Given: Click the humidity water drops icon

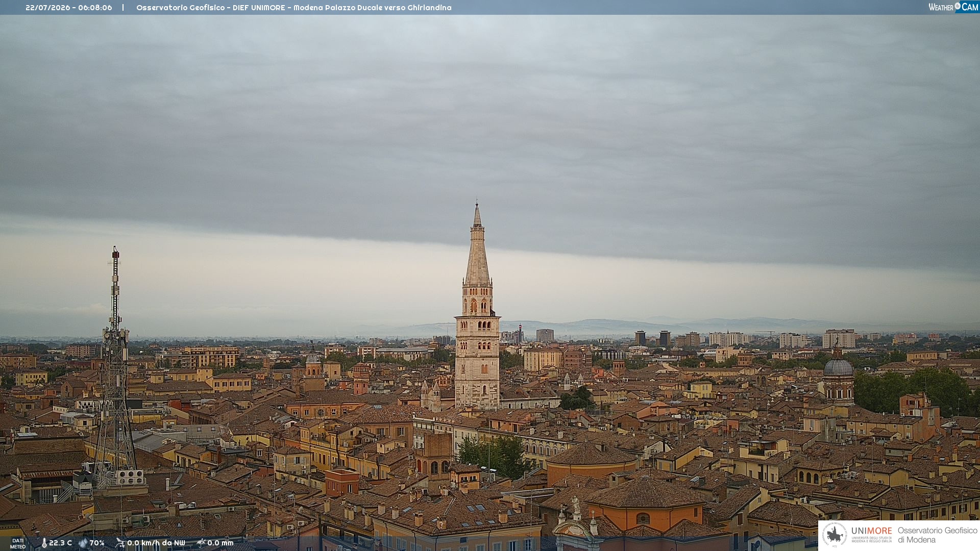Looking at the screenshot, I should point(83,543).
